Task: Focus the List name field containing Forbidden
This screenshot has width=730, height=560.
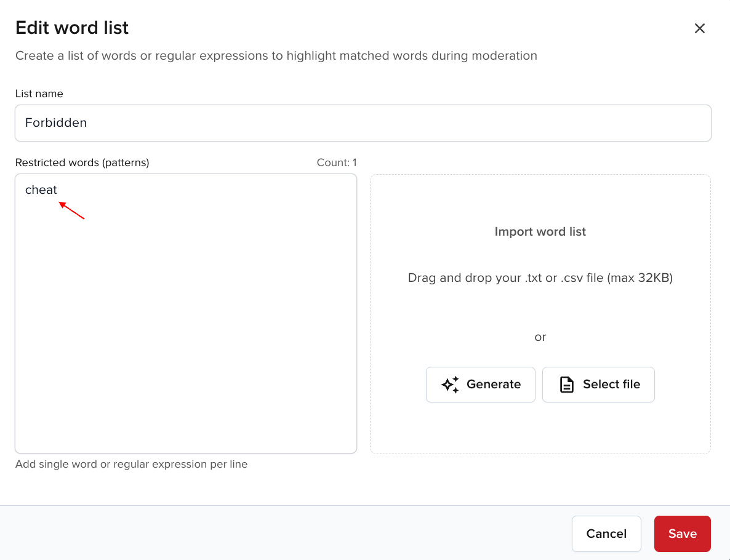Action: click(x=363, y=123)
